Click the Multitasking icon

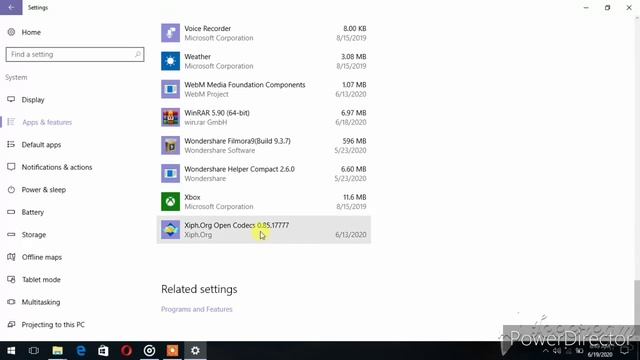[11, 302]
